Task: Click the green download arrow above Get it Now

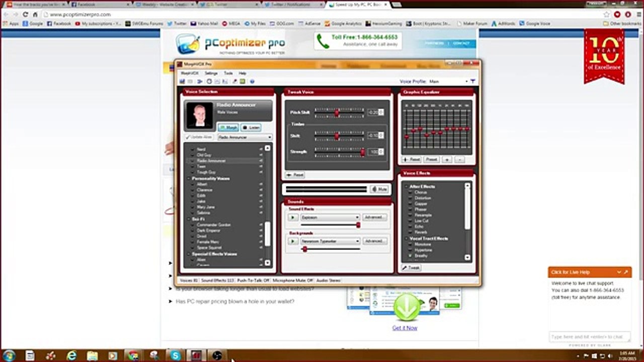Action: click(x=407, y=307)
